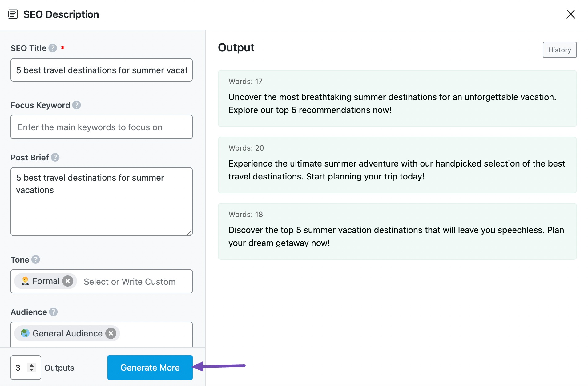
Task: Click the SEO Description document icon
Action: [13, 14]
